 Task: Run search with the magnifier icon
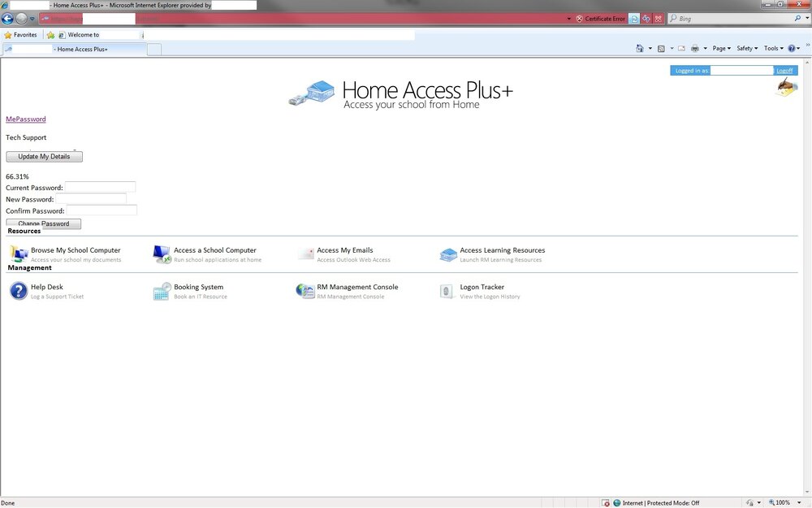click(797, 19)
